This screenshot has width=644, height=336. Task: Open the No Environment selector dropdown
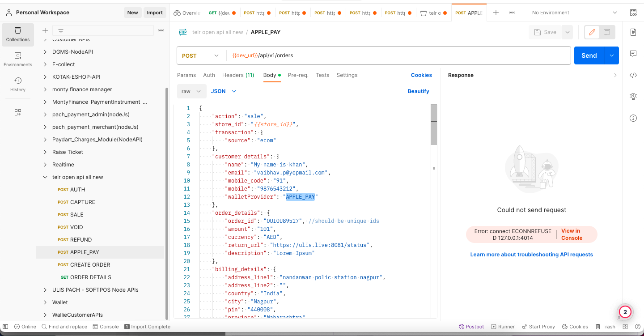[x=575, y=13]
